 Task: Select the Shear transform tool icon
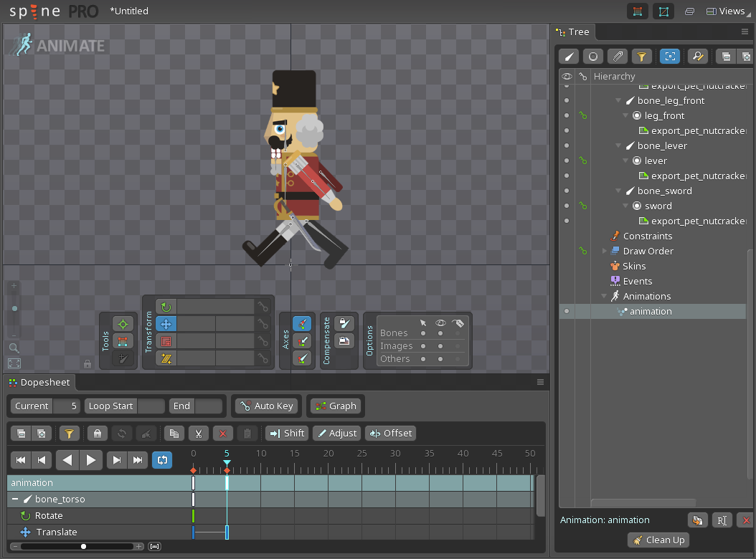[x=166, y=358]
